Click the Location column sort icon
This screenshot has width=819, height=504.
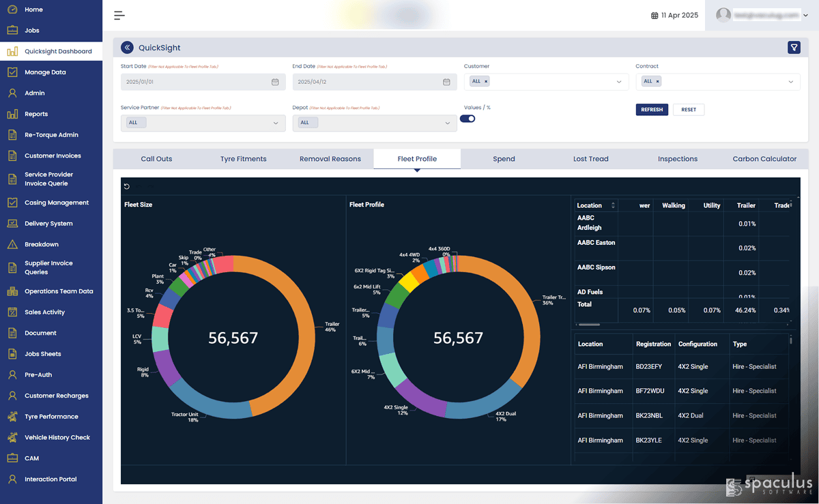[613, 205]
